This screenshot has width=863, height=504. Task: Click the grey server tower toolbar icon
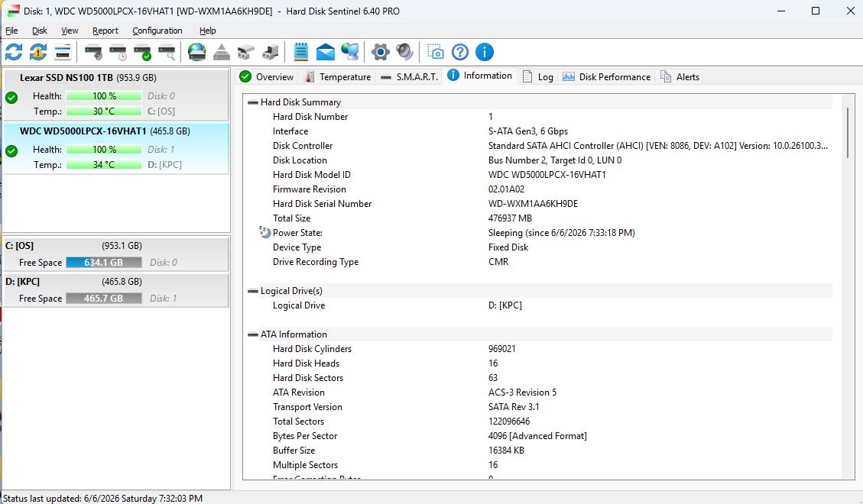click(271, 52)
